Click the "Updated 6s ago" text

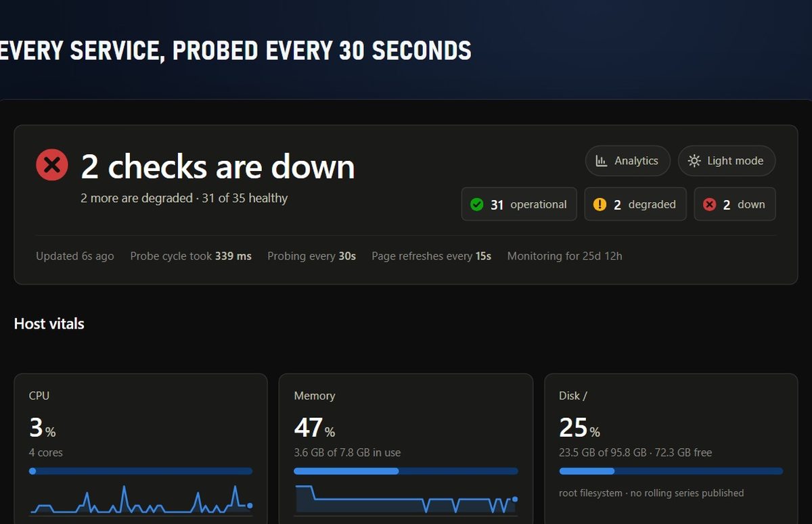pyautogui.click(x=75, y=256)
